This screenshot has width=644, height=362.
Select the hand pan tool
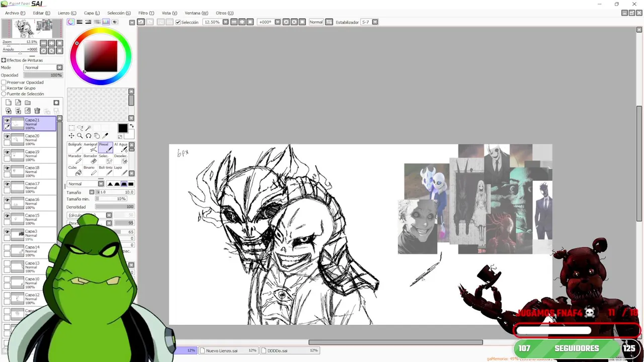point(97,136)
